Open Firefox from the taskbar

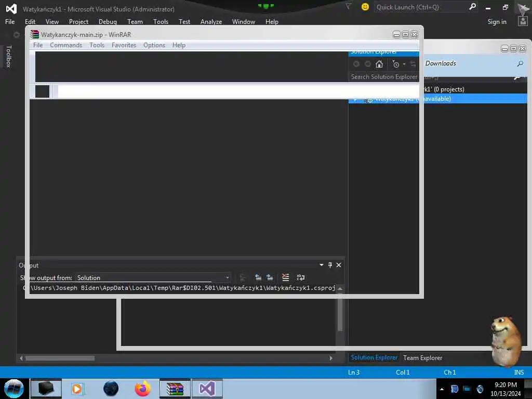[x=142, y=389]
